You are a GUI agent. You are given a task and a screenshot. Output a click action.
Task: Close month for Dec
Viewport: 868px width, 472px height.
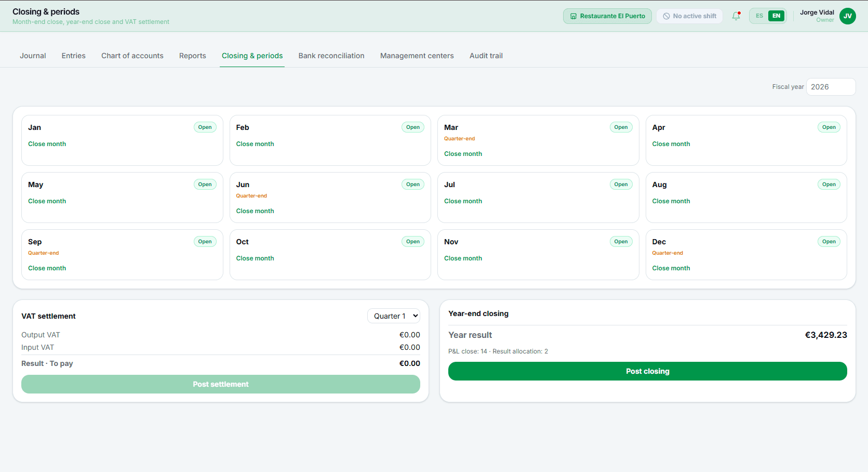671,268
